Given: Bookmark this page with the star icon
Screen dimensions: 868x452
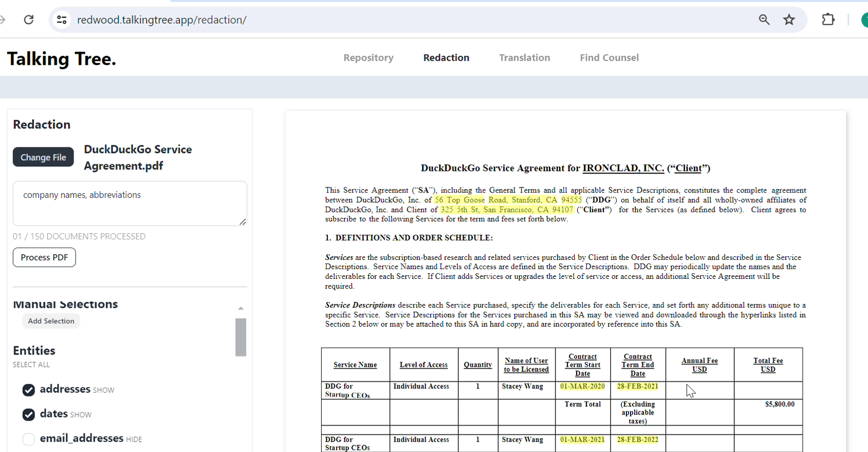Looking at the screenshot, I should [789, 20].
